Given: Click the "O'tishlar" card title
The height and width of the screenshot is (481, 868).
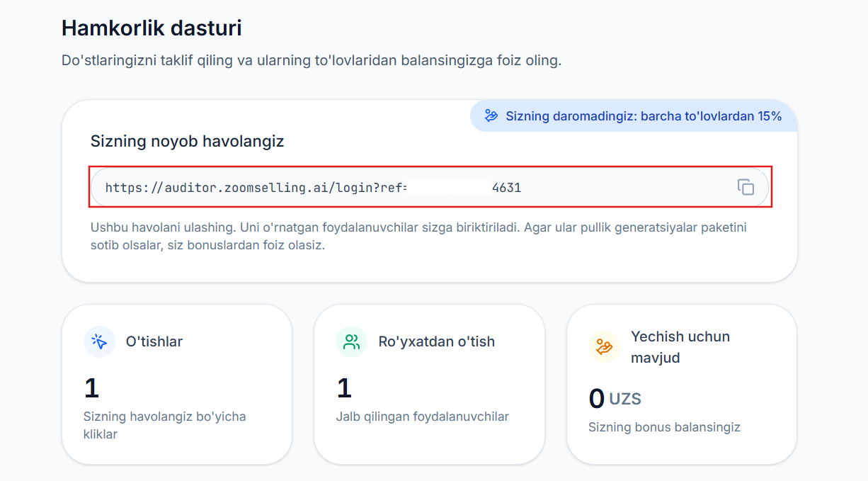Looking at the screenshot, I should click(x=154, y=341).
